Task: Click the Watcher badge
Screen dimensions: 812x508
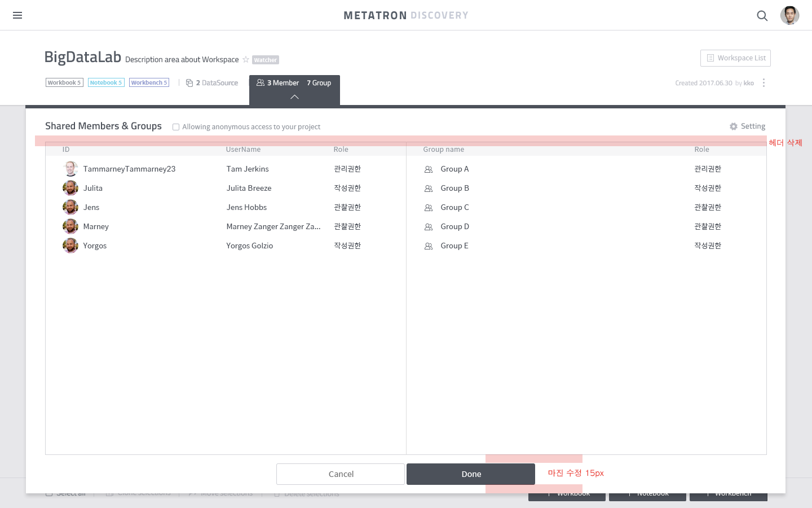Action: coord(266,60)
